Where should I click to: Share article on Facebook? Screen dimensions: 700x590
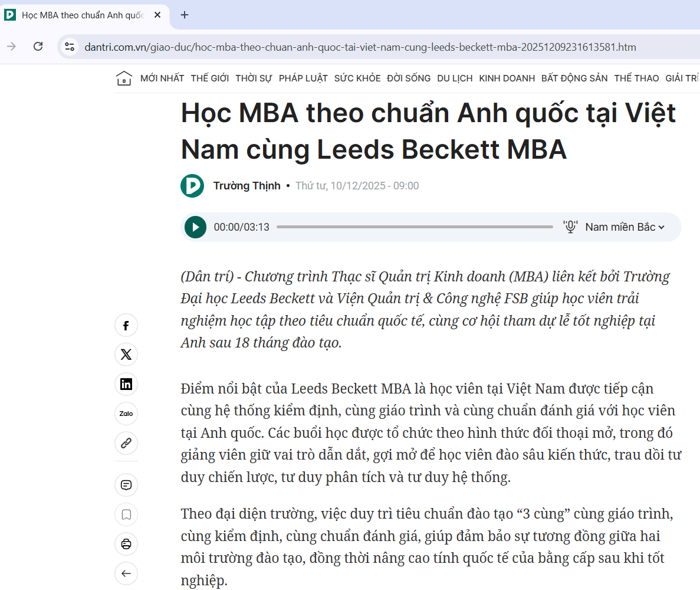[x=126, y=326]
